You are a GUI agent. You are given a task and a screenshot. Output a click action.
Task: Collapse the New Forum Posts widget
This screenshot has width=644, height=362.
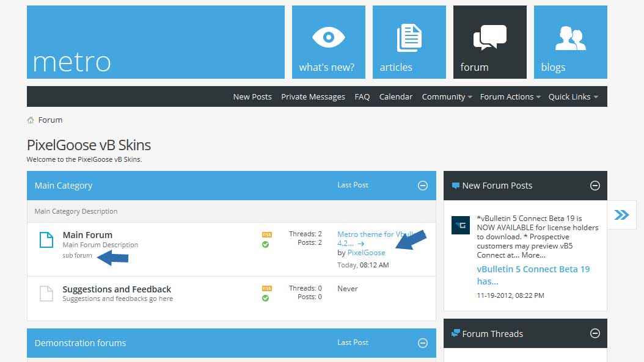[595, 186]
